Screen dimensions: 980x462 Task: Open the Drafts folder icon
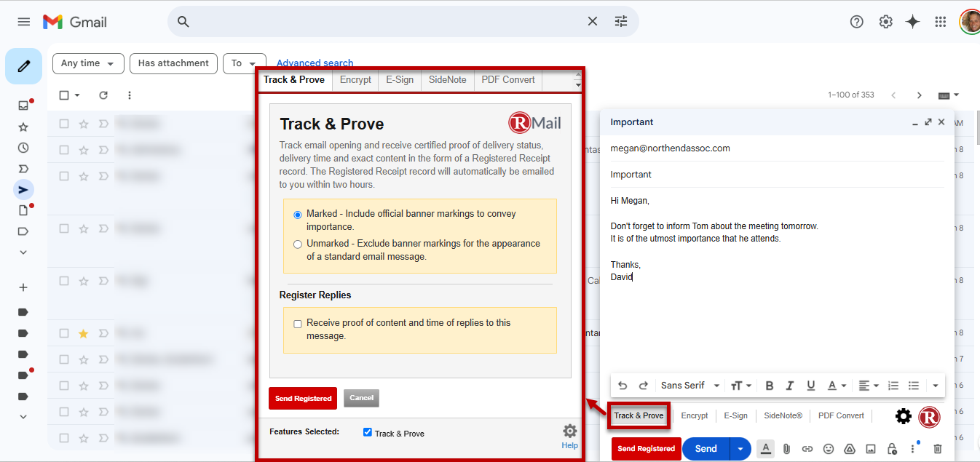pos(23,210)
